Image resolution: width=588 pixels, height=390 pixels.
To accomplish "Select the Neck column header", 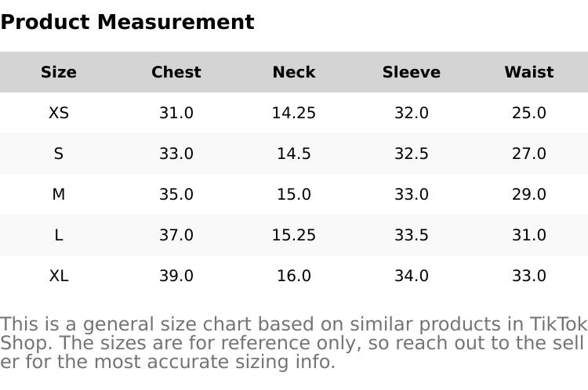I will pos(294,72).
